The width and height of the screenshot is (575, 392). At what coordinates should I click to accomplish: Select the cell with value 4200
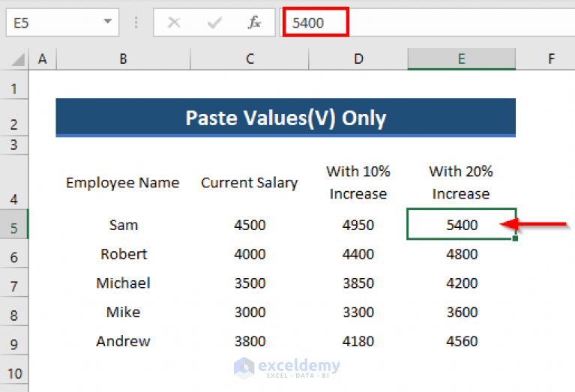click(462, 283)
